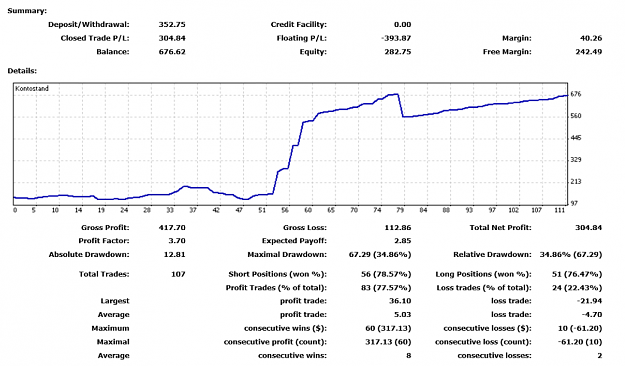Click the Balance value 676.62

click(172, 52)
